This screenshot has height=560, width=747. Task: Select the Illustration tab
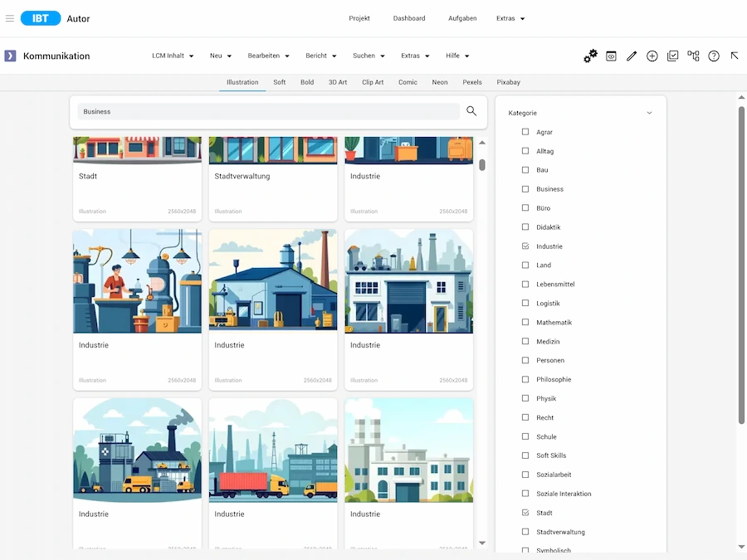coord(242,82)
